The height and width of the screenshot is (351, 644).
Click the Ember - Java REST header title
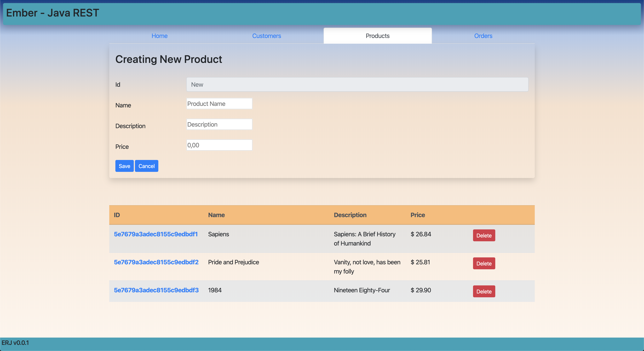tap(53, 13)
